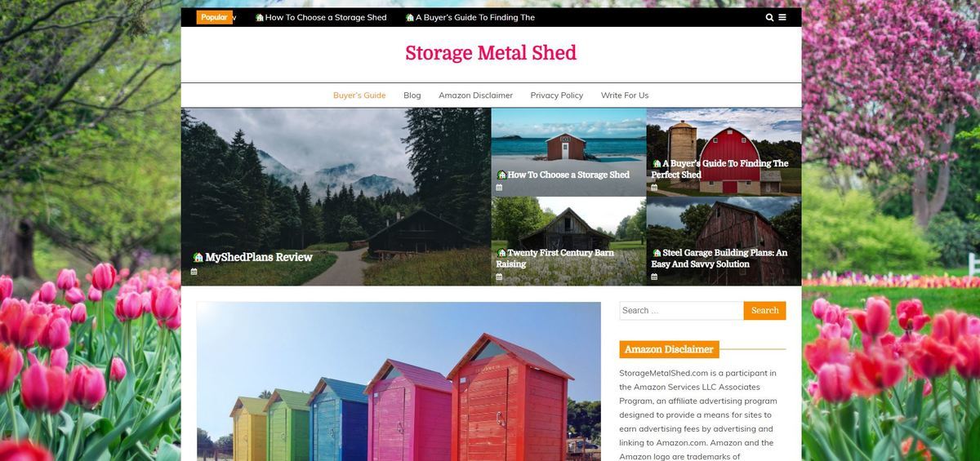Open the Blog menu item
Viewport: 980px width, 461px height.
click(x=412, y=95)
